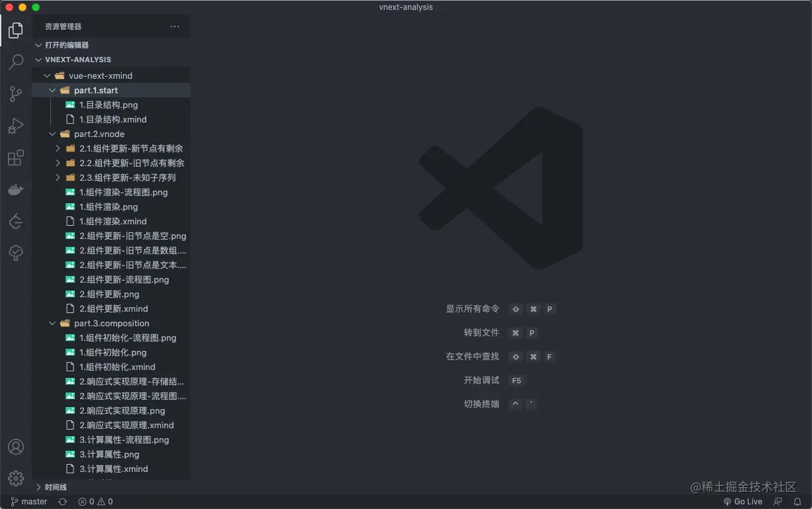The image size is (812, 509).
Task: Click the sync changes icon in the status bar
Action: point(62,501)
